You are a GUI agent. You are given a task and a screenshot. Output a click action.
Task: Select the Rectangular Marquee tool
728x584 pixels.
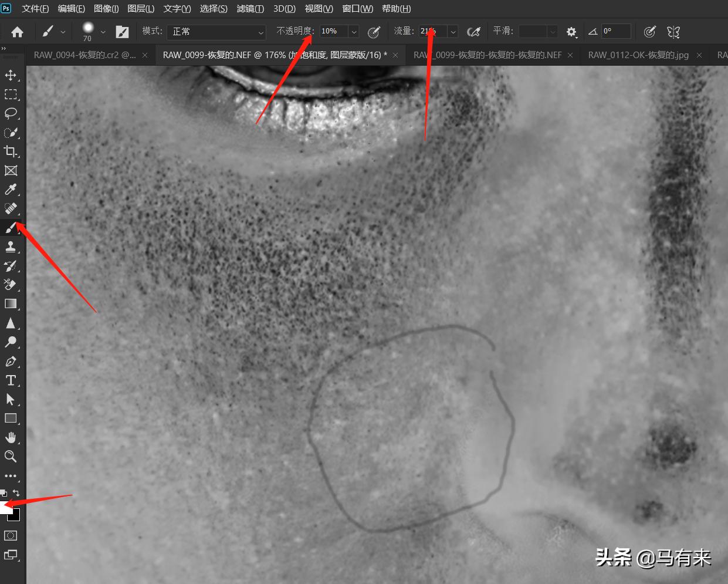11,94
